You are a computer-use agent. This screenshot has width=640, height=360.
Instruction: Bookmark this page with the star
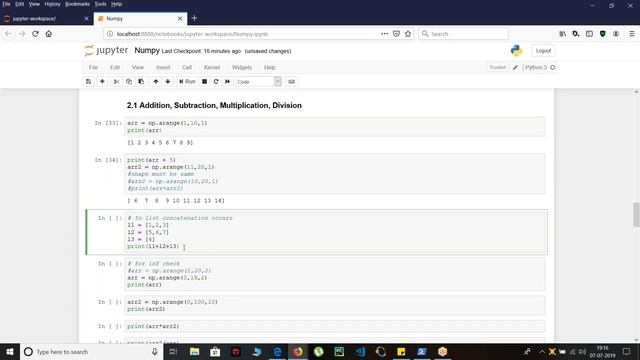pyautogui.click(x=408, y=34)
